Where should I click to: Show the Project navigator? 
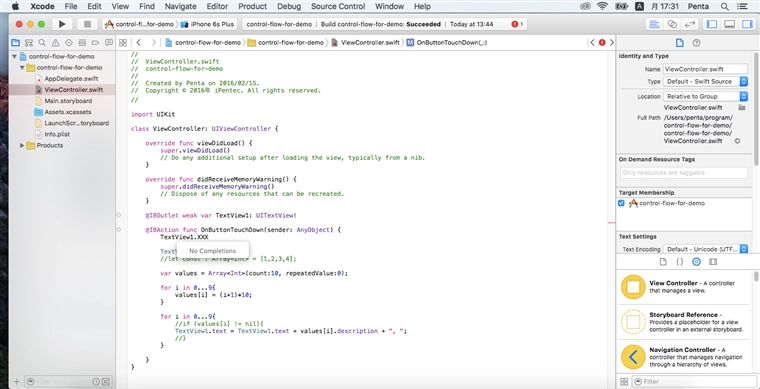pyautogui.click(x=16, y=43)
